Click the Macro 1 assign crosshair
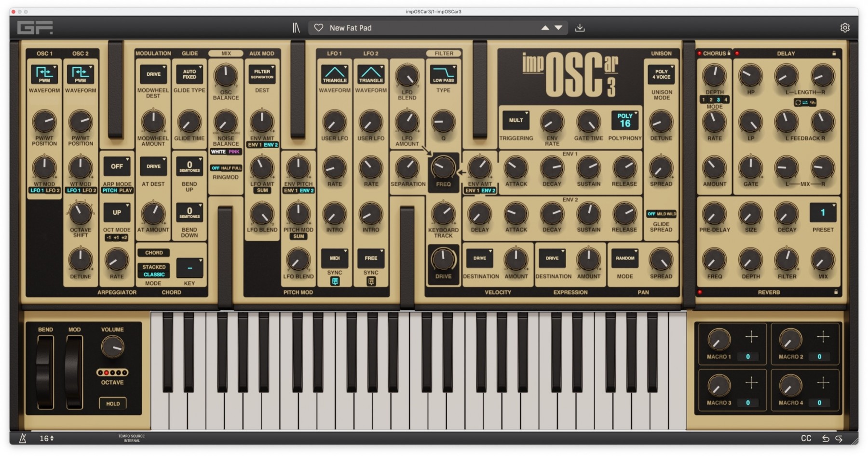The width and height of the screenshot is (868, 456). 751,337
